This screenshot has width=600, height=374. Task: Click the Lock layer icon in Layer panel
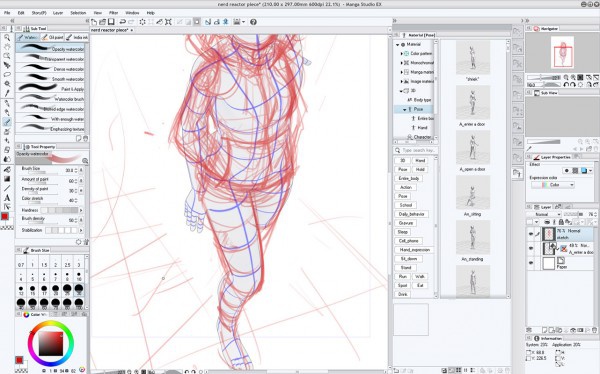(561, 222)
